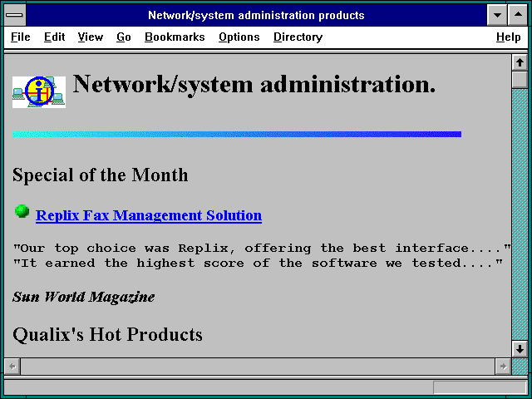
Task: Click the "Sun World Magazine" text
Action: coord(83,297)
